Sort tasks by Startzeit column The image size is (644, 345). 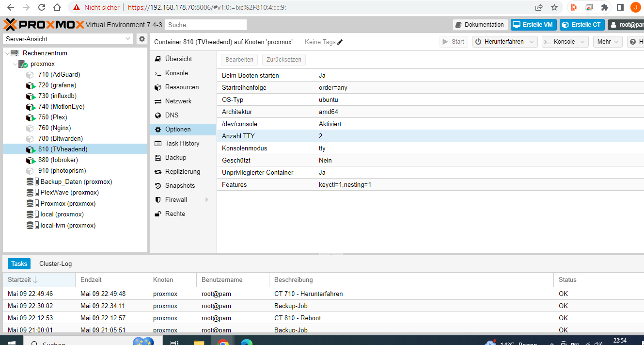click(39, 279)
